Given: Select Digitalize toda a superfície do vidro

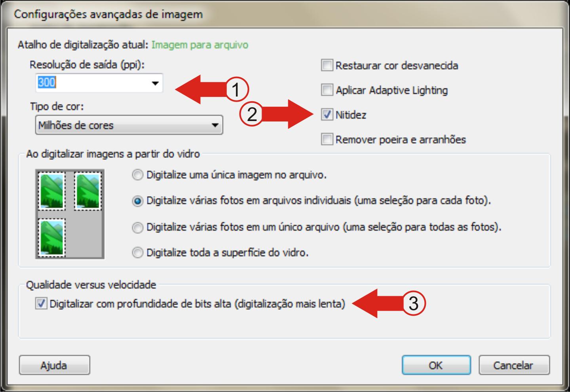Looking at the screenshot, I should (x=137, y=253).
